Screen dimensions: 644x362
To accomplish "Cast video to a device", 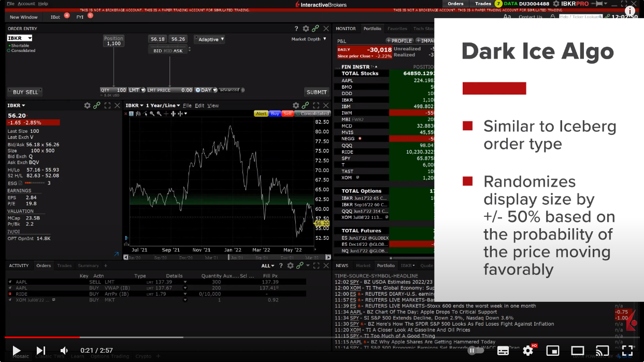I will [603, 351].
